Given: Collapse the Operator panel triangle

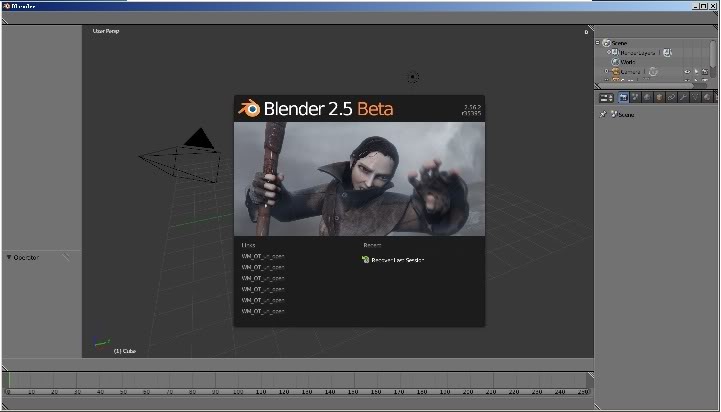Looking at the screenshot, I should [9, 257].
